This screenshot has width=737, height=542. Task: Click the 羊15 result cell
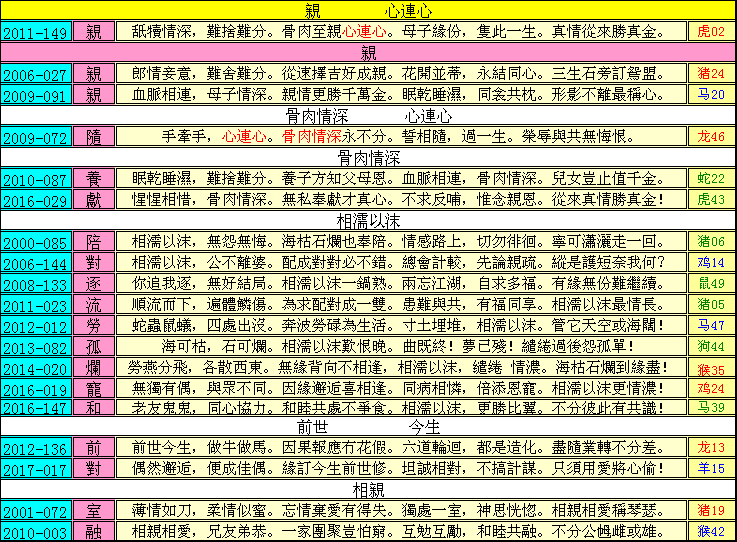click(x=711, y=468)
